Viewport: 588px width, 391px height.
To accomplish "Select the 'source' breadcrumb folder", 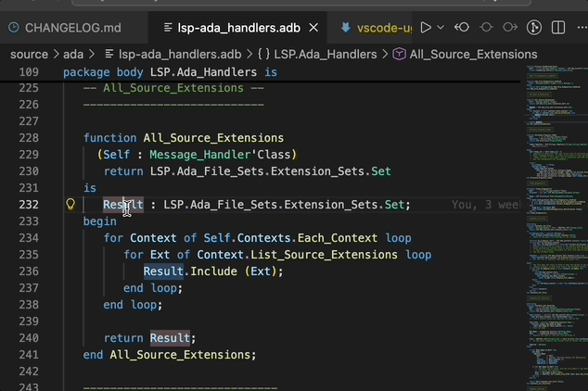I will pyautogui.click(x=29, y=55).
